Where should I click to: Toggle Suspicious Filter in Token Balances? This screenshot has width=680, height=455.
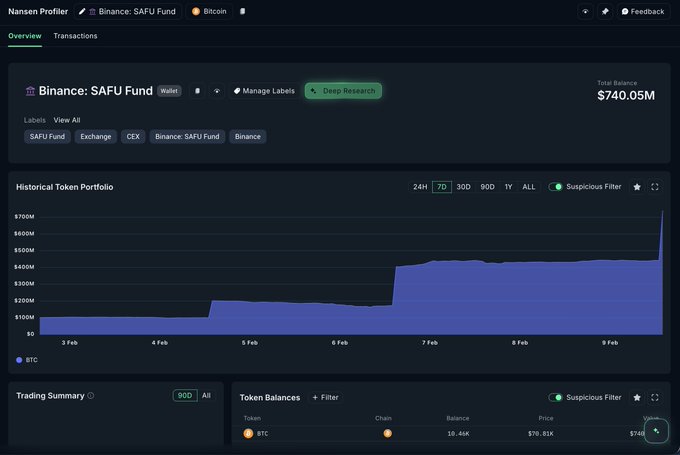pyautogui.click(x=555, y=397)
